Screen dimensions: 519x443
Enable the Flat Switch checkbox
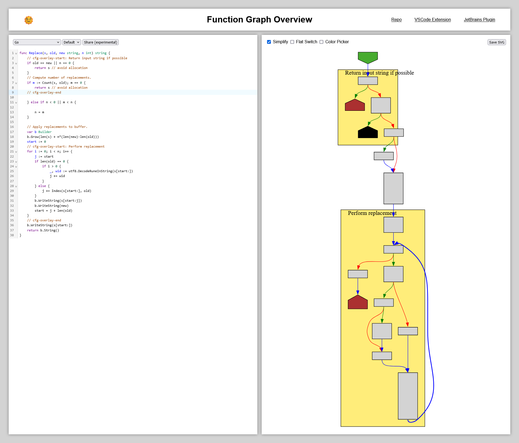click(x=292, y=42)
